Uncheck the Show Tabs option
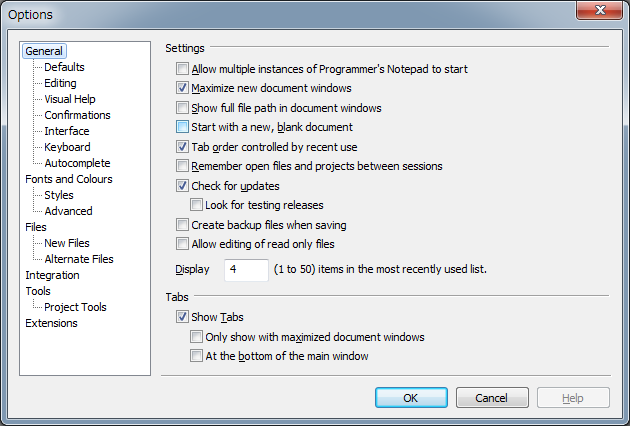630x426 pixels. click(182, 317)
